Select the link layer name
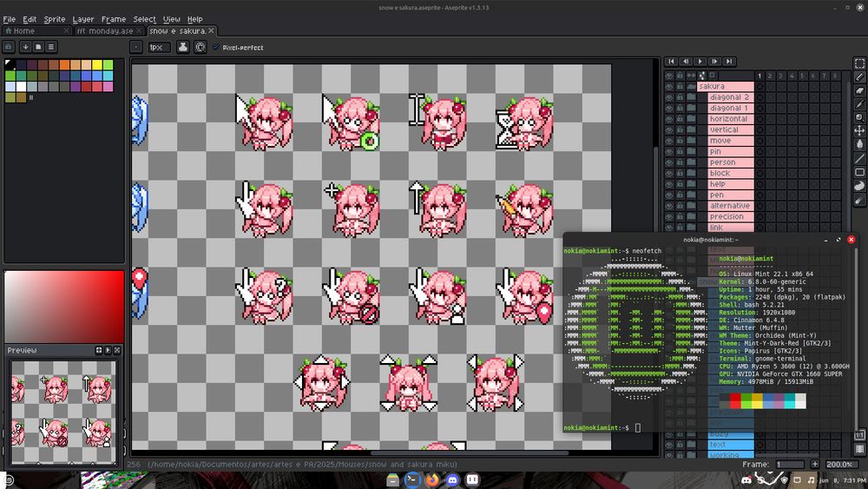This screenshot has height=489, width=868. pyautogui.click(x=731, y=227)
